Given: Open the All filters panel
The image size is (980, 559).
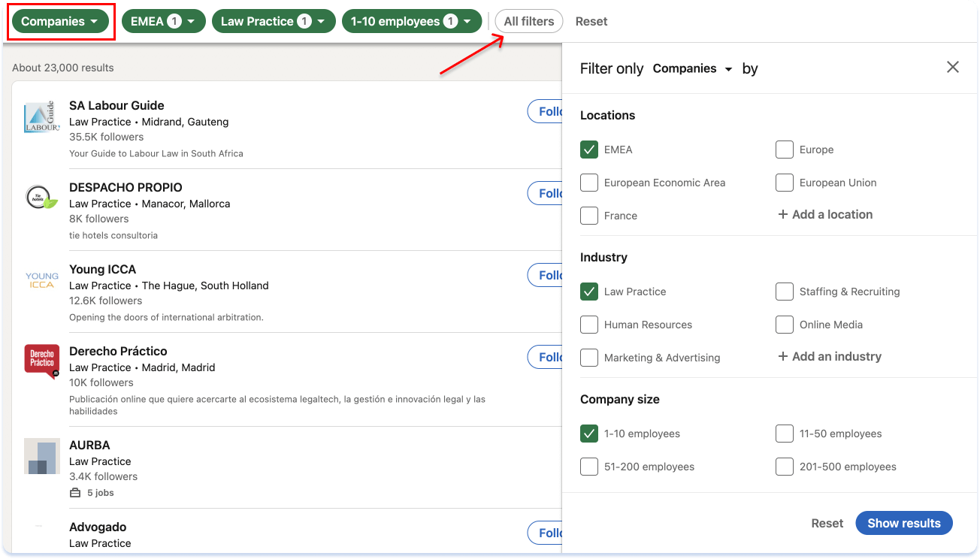Looking at the screenshot, I should (528, 21).
